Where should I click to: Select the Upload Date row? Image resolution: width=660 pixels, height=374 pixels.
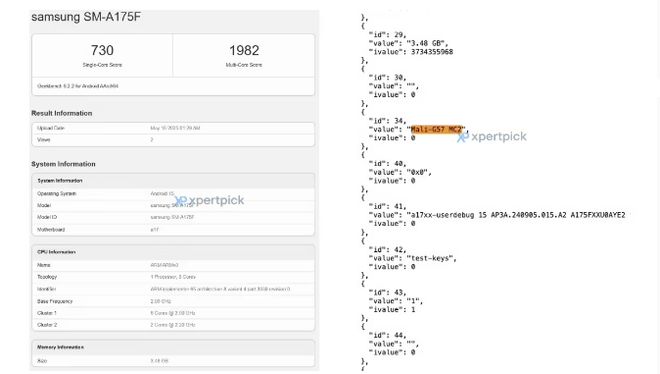click(173, 128)
